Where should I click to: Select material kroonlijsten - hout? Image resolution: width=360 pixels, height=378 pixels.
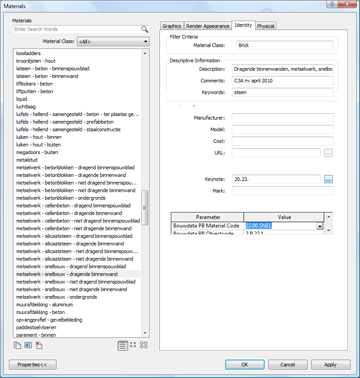click(36, 61)
